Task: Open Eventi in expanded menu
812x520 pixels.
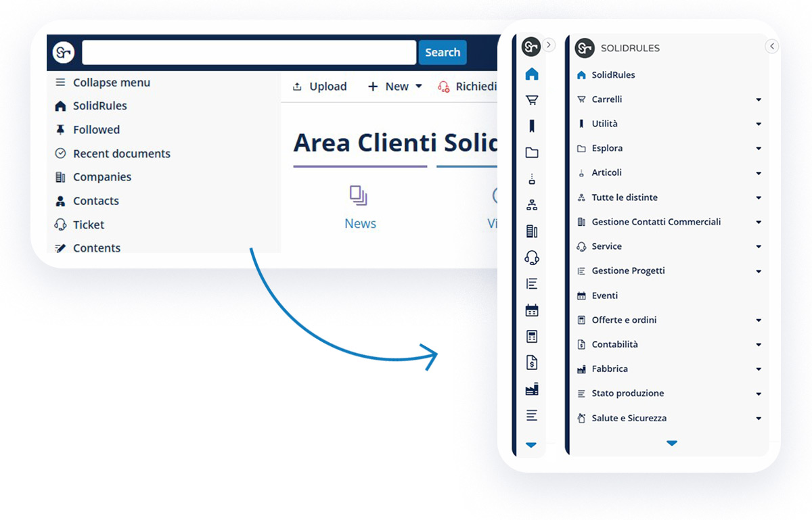Action: [597, 296]
